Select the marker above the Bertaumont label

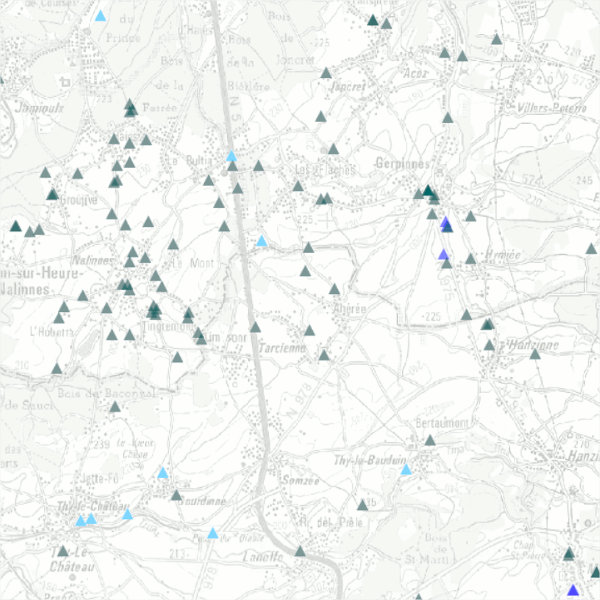430,439
